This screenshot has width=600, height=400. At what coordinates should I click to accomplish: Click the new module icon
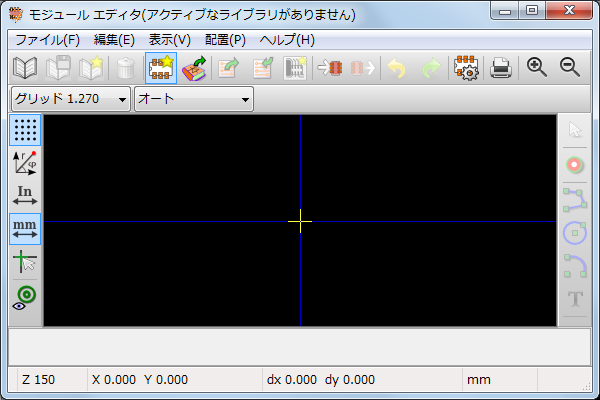point(160,68)
